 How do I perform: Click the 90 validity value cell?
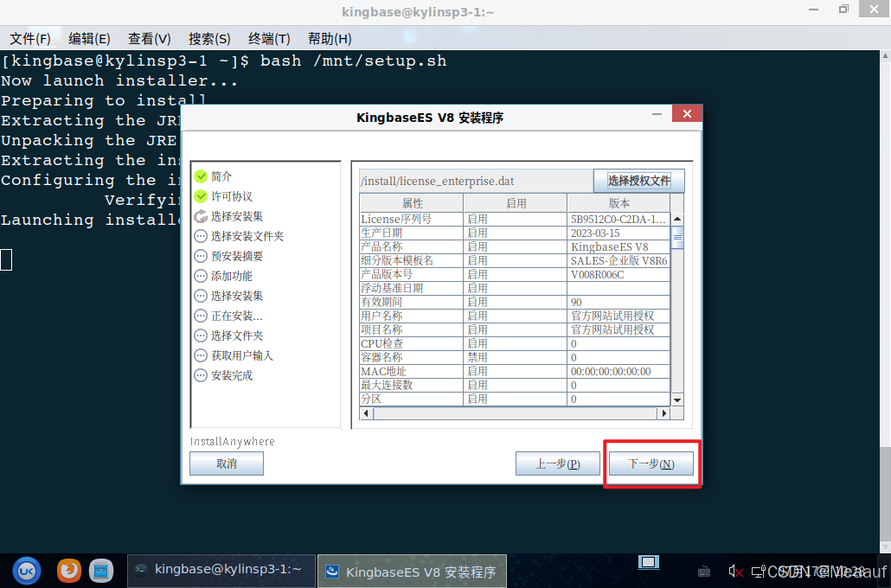[619, 302]
